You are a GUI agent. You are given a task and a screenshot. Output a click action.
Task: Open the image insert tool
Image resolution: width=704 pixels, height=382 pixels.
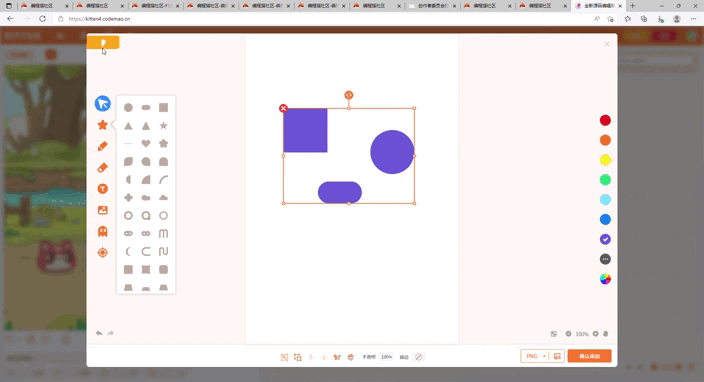click(102, 210)
